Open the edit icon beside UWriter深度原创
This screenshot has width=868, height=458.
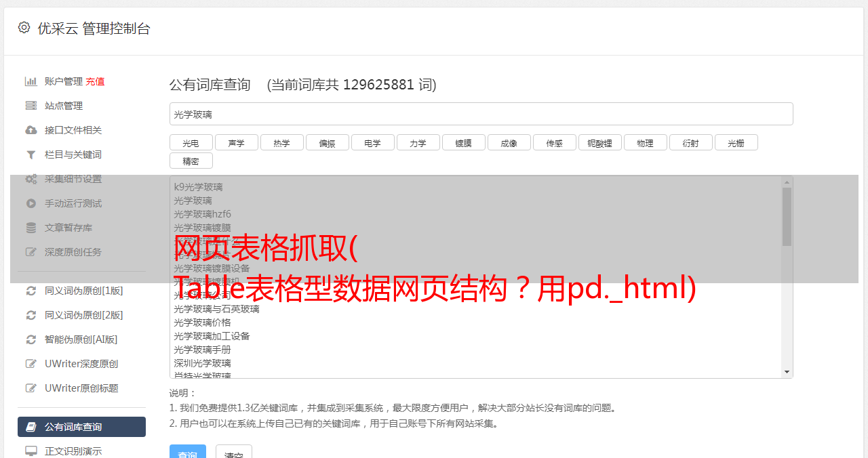click(31, 364)
